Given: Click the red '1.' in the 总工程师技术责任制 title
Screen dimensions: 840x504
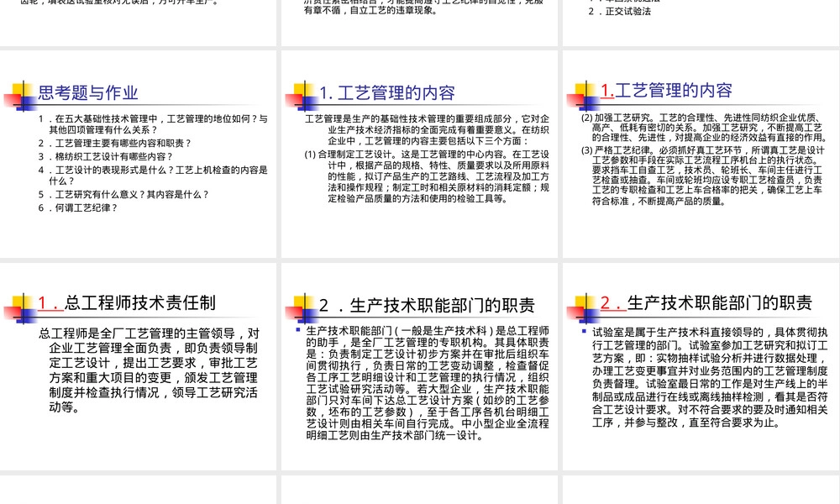Looking at the screenshot, I should (x=50, y=302).
